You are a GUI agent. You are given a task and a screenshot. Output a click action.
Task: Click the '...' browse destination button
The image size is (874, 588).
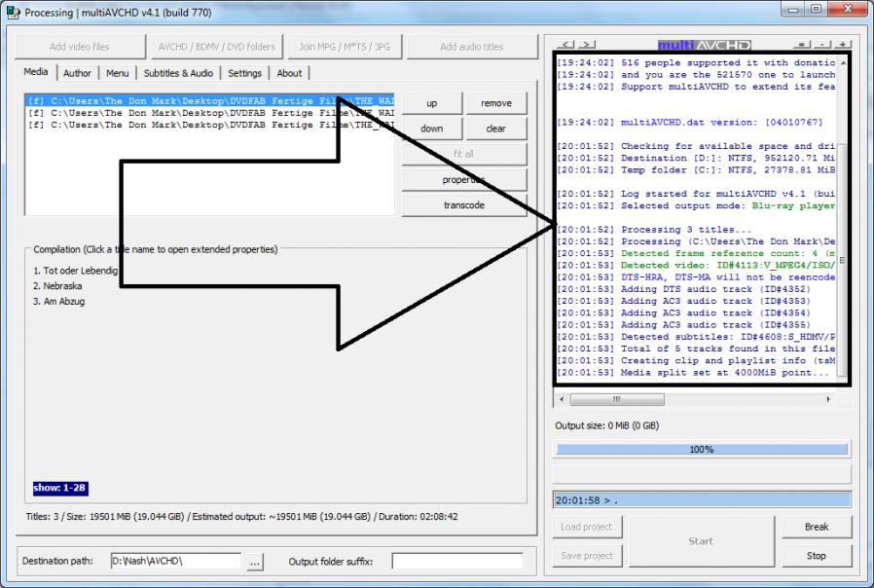click(254, 562)
